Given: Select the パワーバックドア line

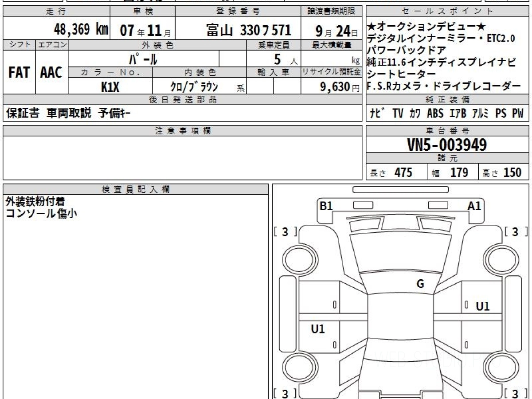Looking at the screenshot, I should [x=407, y=50].
